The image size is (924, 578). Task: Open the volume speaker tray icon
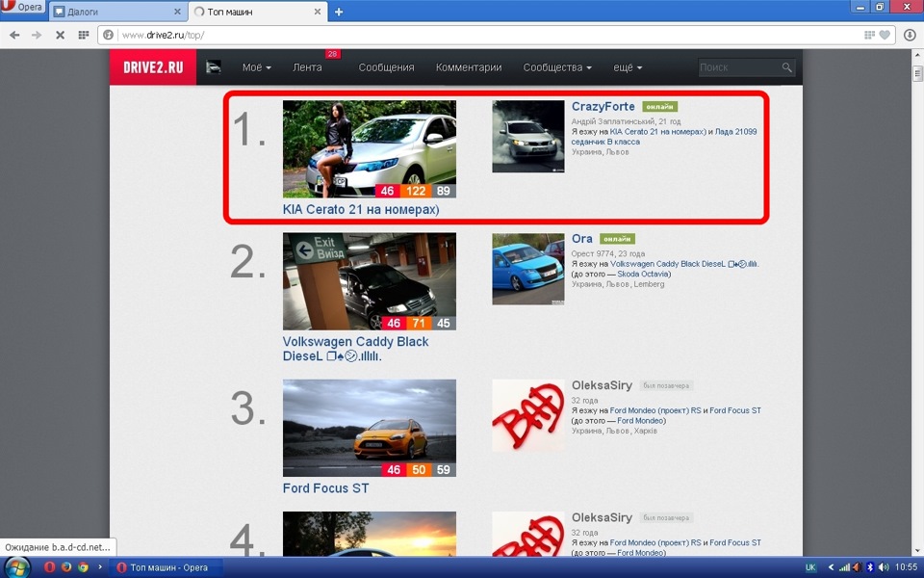pyautogui.click(x=883, y=567)
